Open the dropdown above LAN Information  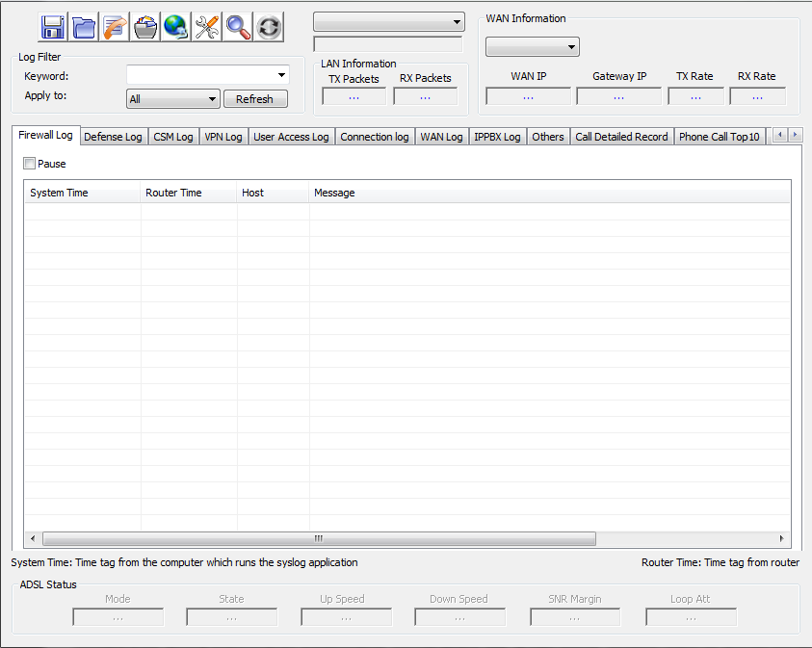456,22
